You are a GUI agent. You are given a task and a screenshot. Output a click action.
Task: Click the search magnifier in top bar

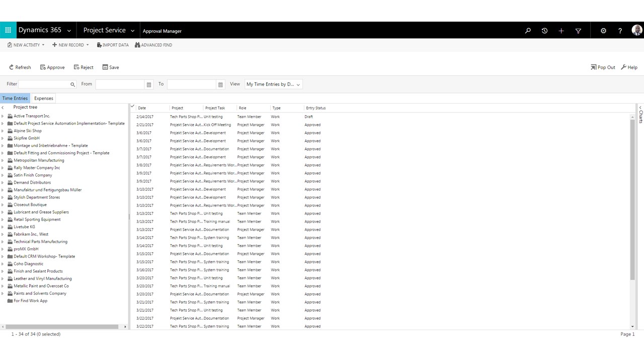point(528,31)
